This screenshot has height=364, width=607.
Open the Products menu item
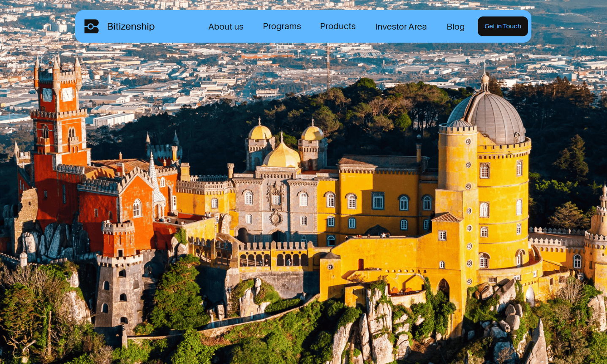(338, 26)
